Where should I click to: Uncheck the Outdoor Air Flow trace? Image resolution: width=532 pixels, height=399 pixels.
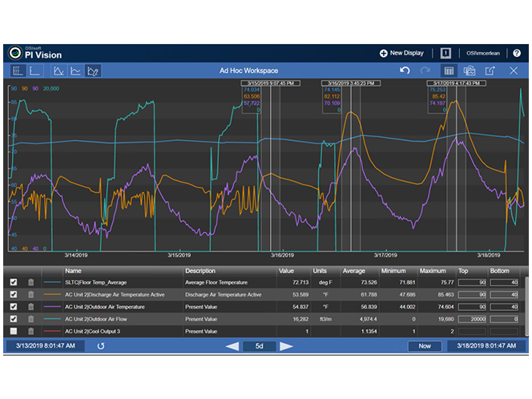(x=14, y=319)
